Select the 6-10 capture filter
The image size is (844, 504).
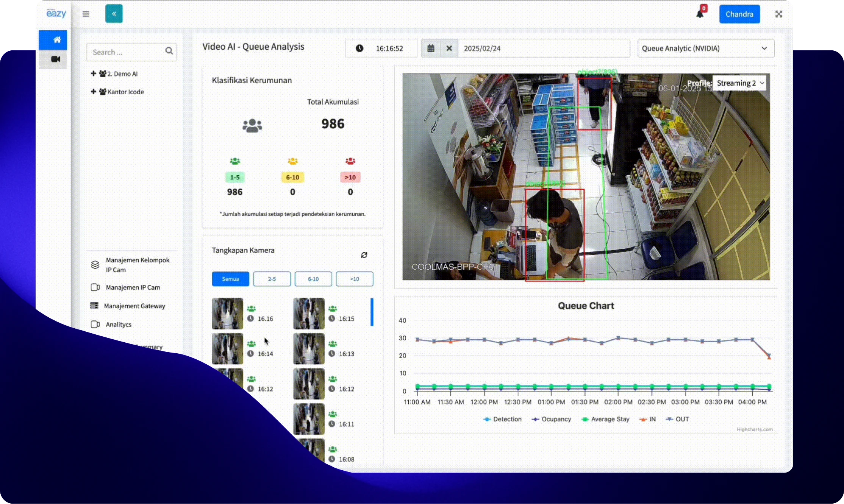[313, 279]
